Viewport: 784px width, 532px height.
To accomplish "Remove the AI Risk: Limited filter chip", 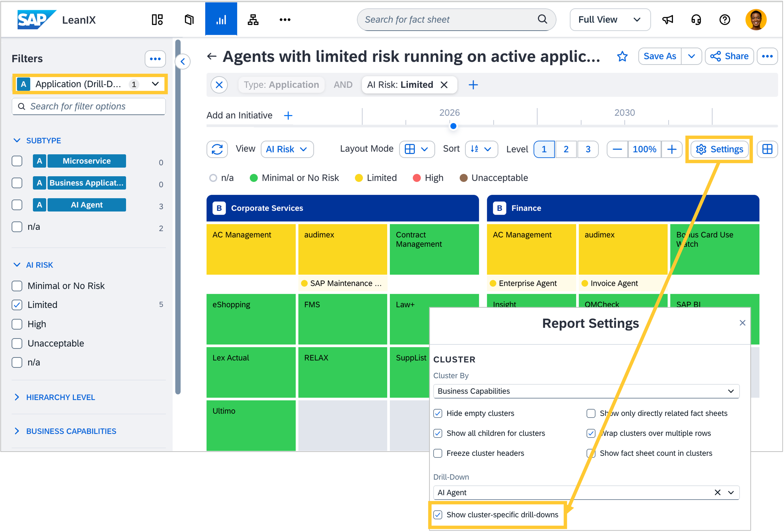I will pyautogui.click(x=444, y=85).
